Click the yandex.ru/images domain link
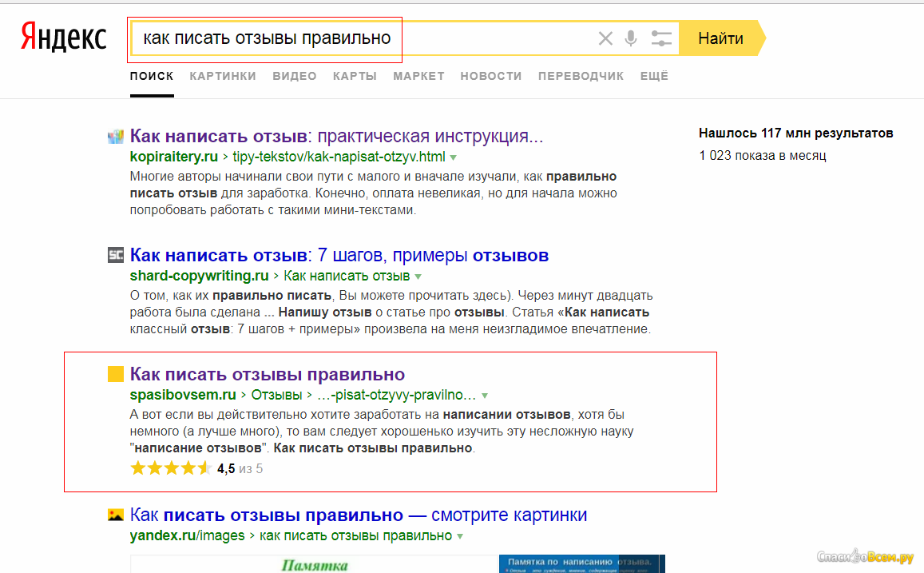The width and height of the screenshot is (924, 573). click(187, 536)
